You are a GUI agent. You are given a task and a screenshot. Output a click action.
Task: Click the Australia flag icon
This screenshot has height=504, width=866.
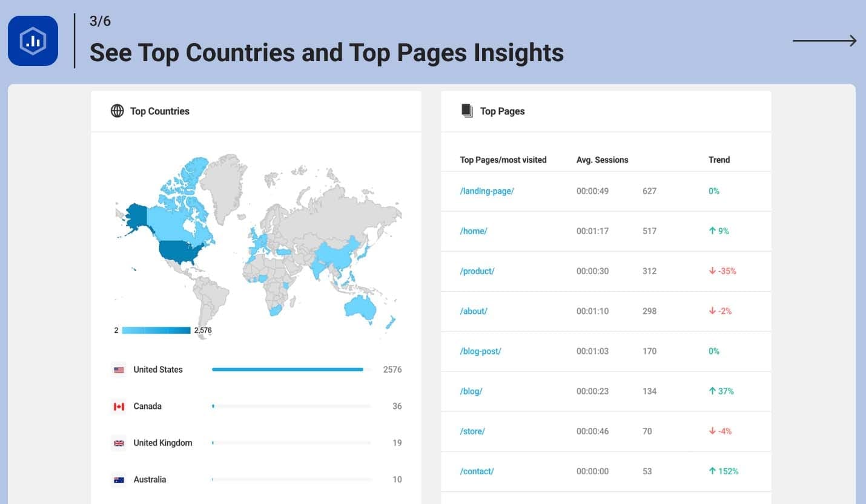(x=119, y=480)
